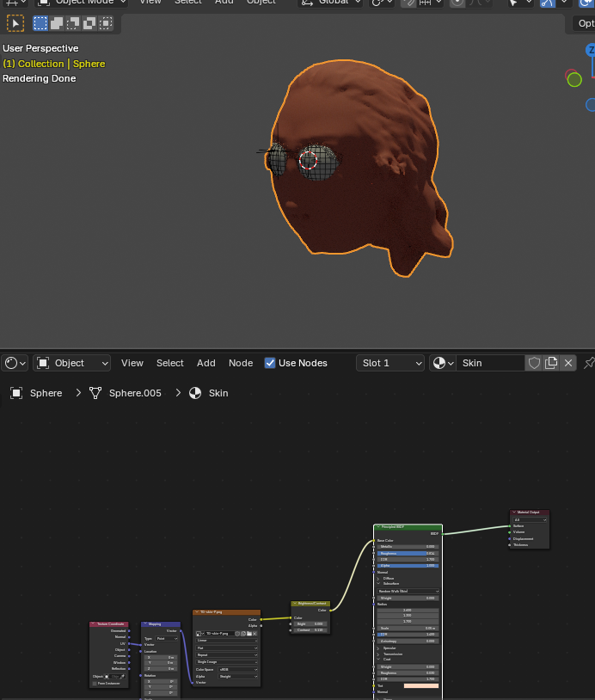This screenshot has height=700, width=595.
Task: Select the tweak select tool in viewport
Action: [15, 23]
